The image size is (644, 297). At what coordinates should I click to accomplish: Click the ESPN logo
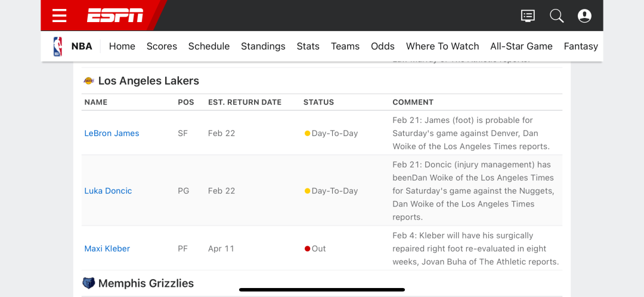coord(115,16)
